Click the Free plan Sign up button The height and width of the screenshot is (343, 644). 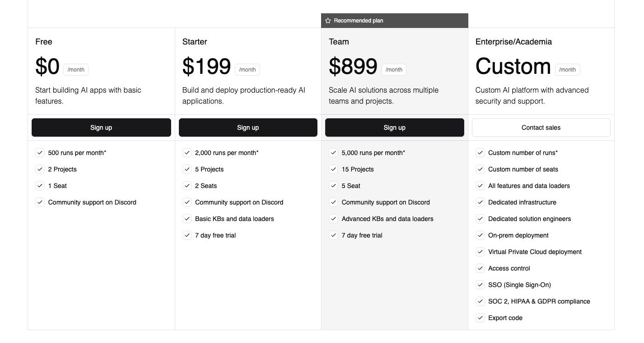coord(101,127)
